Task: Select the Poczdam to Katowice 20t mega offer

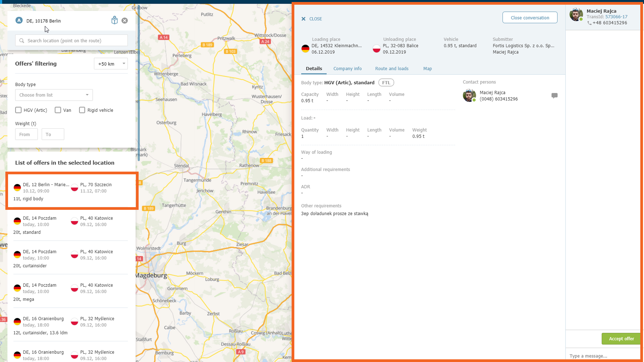Action: (71, 292)
